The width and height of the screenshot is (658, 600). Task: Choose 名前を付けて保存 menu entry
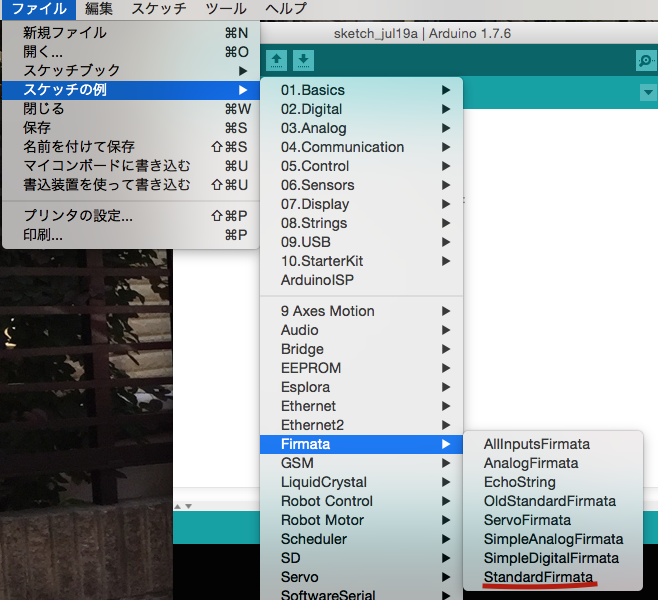coord(131,147)
